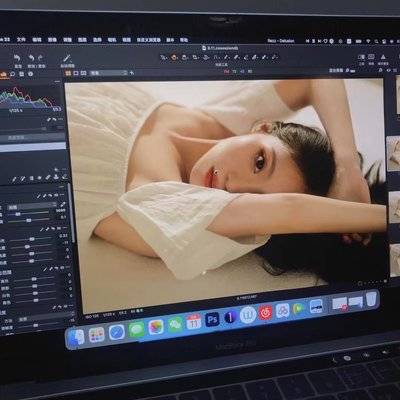Select the auto adjust magic wand icon
This screenshot has height=400, width=400.
[67, 58]
